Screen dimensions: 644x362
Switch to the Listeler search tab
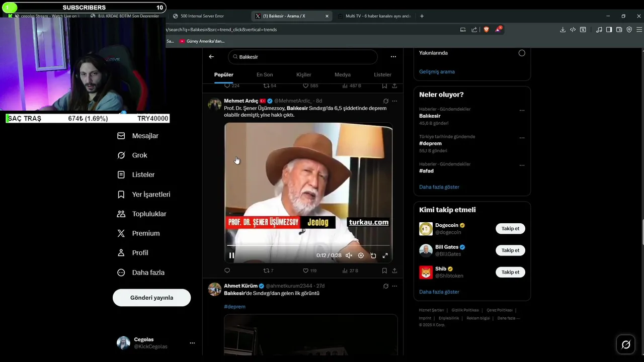click(382, 75)
